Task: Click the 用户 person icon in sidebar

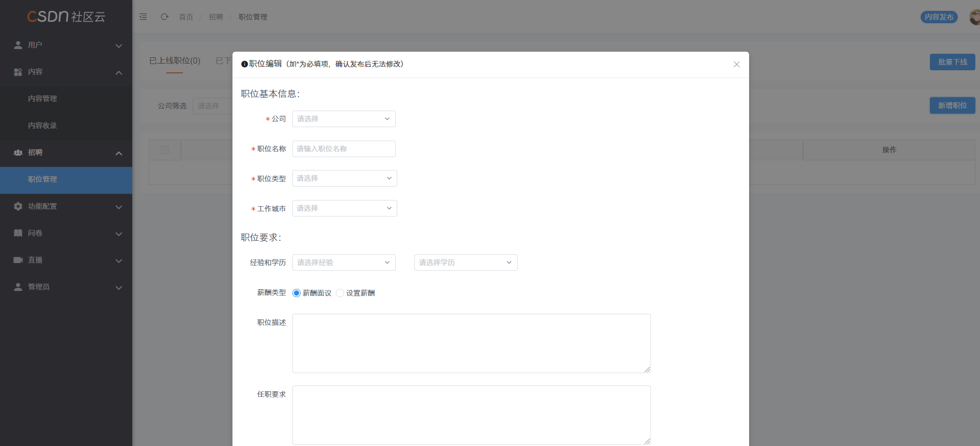Action: (18, 45)
